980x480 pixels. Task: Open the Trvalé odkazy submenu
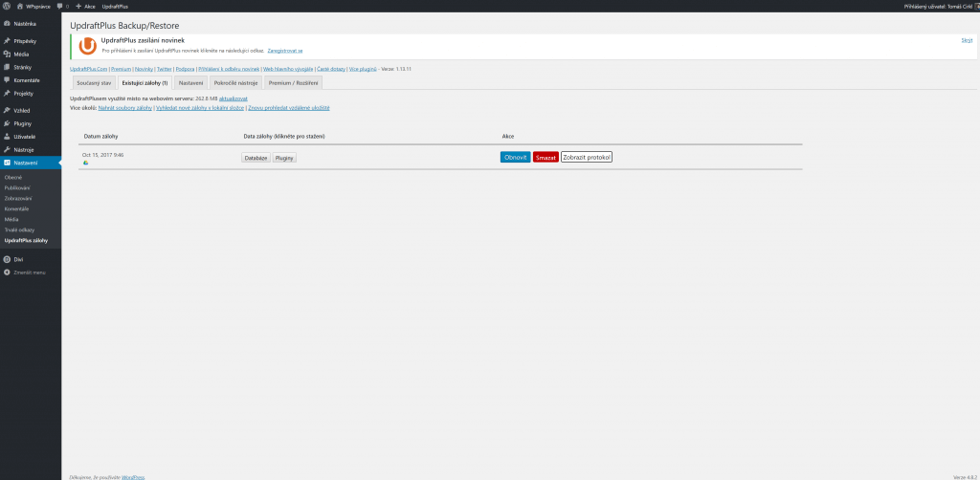coord(19,229)
